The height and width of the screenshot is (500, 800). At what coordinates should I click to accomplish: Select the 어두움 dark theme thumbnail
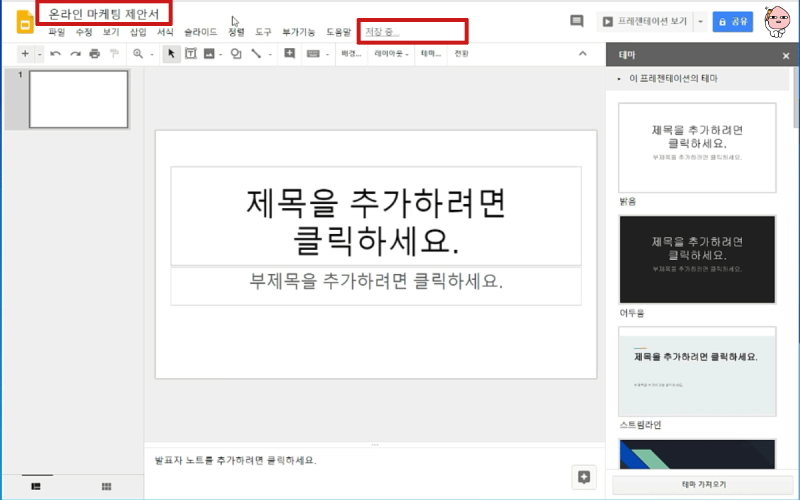tap(697, 259)
